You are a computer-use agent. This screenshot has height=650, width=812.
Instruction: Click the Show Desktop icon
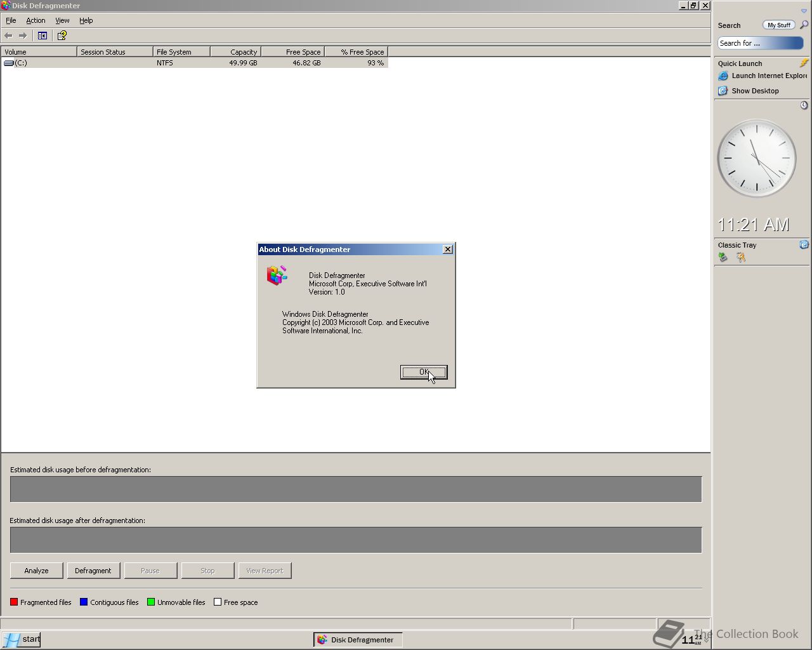click(723, 91)
